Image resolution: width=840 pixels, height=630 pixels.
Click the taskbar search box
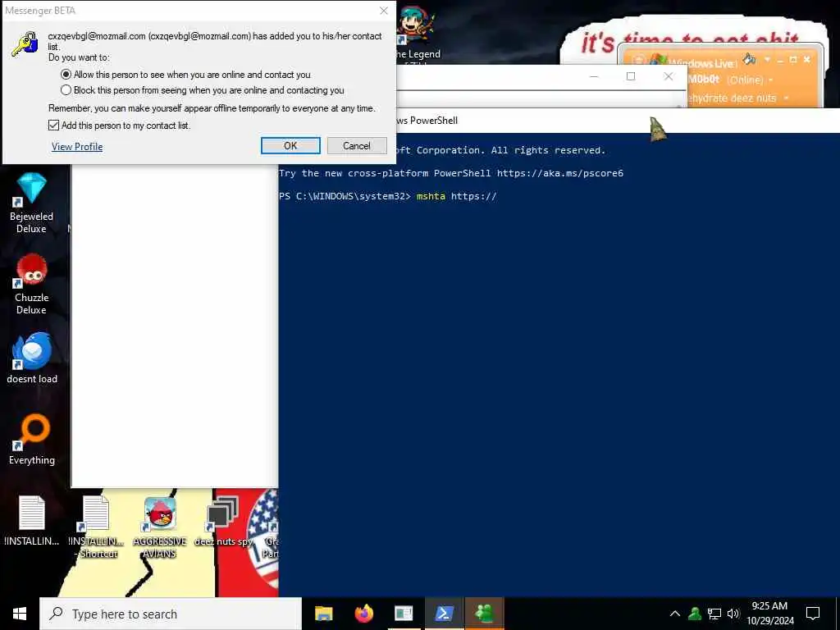pos(171,614)
